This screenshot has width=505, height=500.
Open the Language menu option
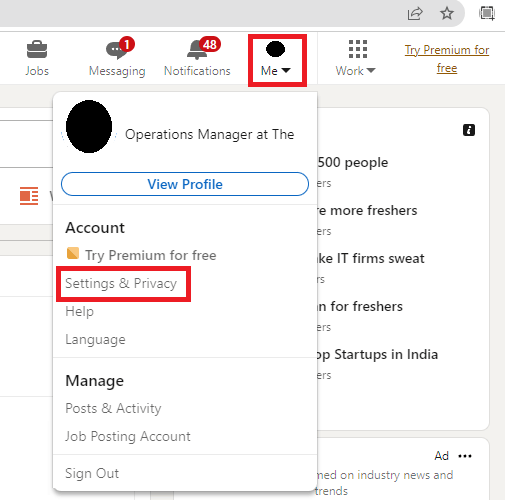pyautogui.click(x=95, y=339)
